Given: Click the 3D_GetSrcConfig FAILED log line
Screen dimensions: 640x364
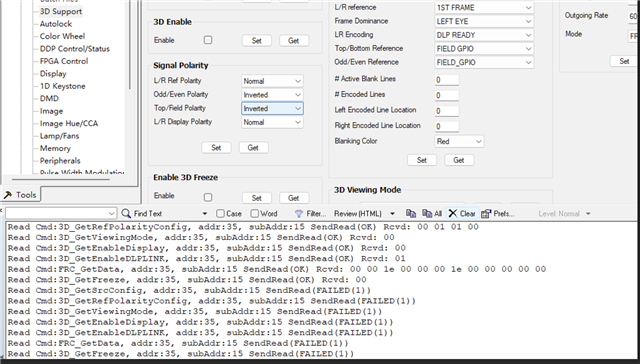Looking at the screenshot, I should coord(189,291).
